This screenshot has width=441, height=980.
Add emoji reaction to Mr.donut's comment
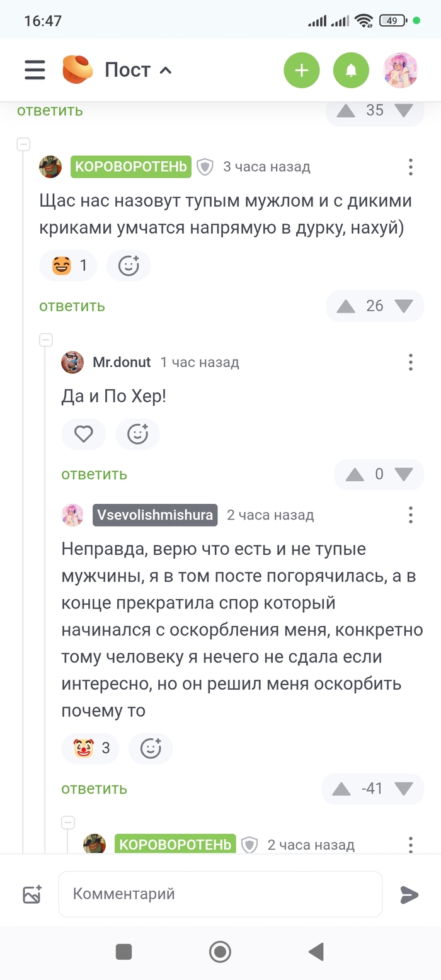tap(137, 434)
